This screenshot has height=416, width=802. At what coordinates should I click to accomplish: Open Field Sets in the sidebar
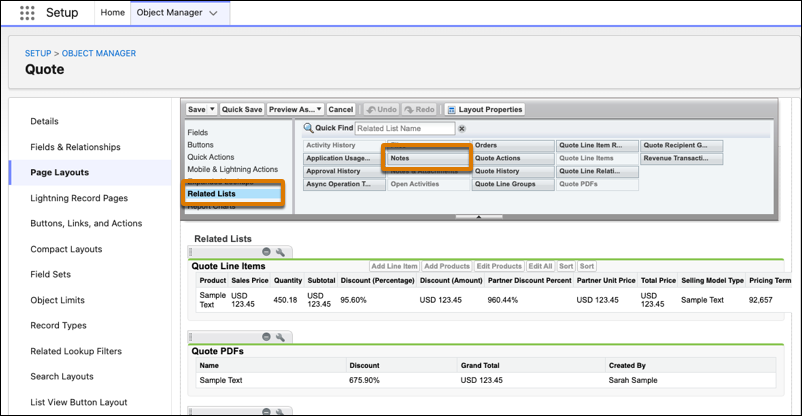(50, 274)
